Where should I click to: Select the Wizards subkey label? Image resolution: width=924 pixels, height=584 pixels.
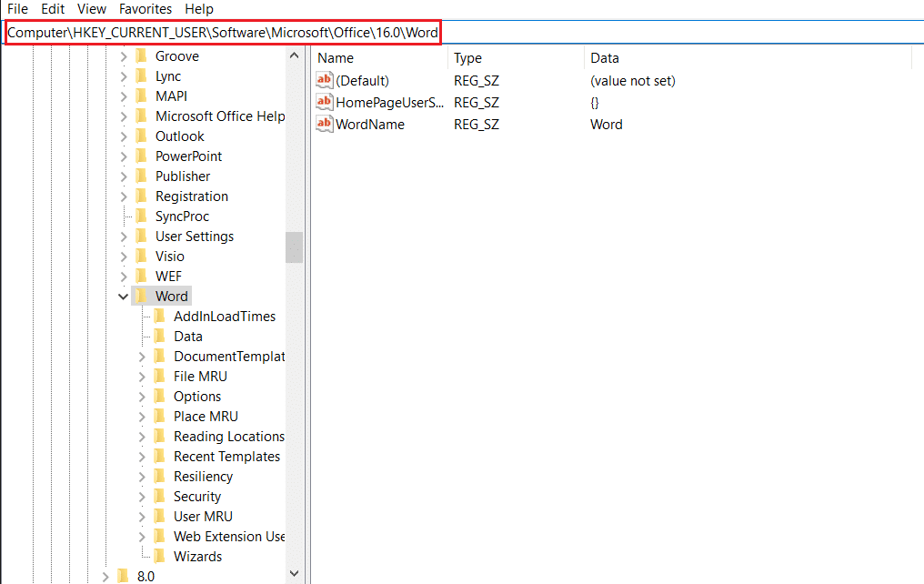coord(198,557)
